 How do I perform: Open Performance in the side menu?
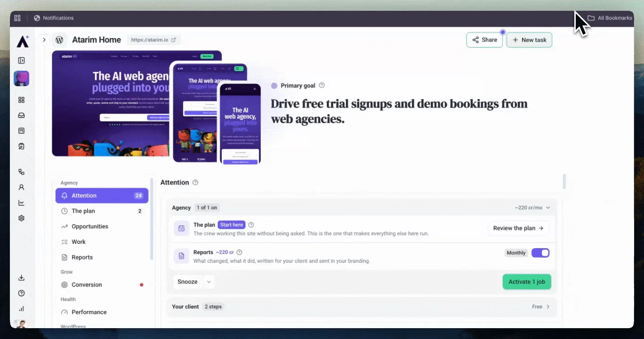[x=102, y=312]
